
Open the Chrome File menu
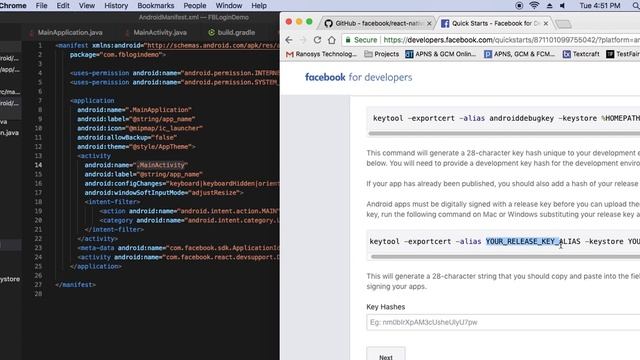[41, 6]
